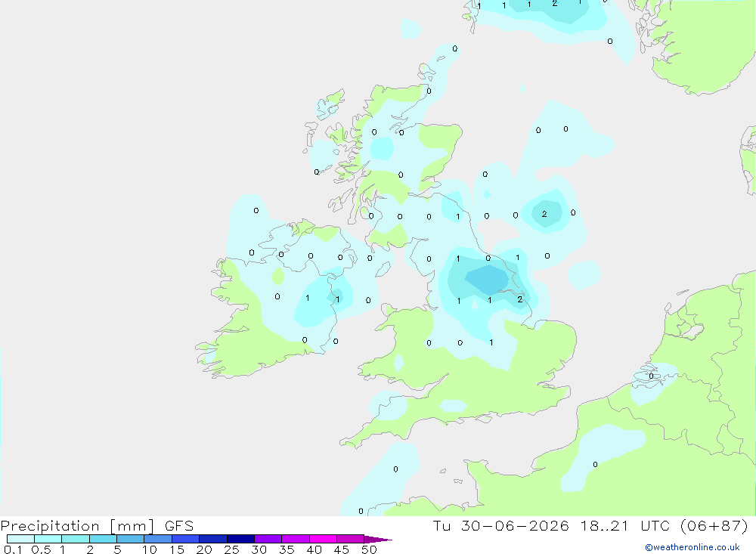Select the 0.5–1 mm legend color swatch
756x554 pixels.
48,539
